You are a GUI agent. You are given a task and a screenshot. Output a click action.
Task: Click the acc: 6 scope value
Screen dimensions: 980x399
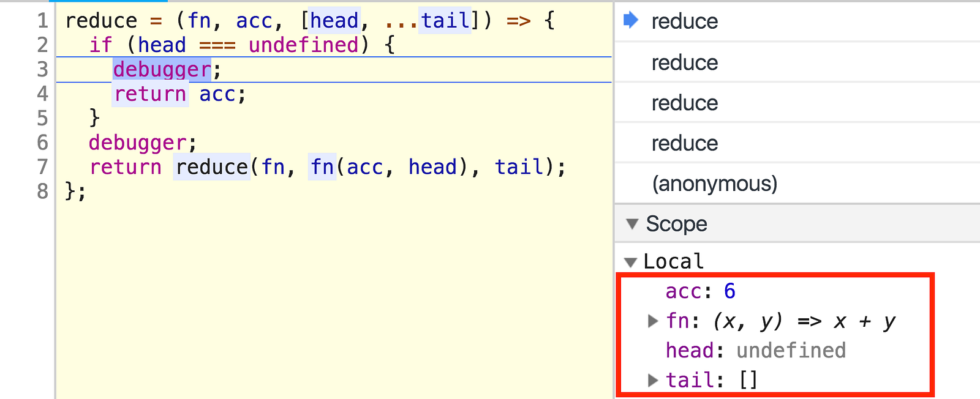[x=701, y=291]
